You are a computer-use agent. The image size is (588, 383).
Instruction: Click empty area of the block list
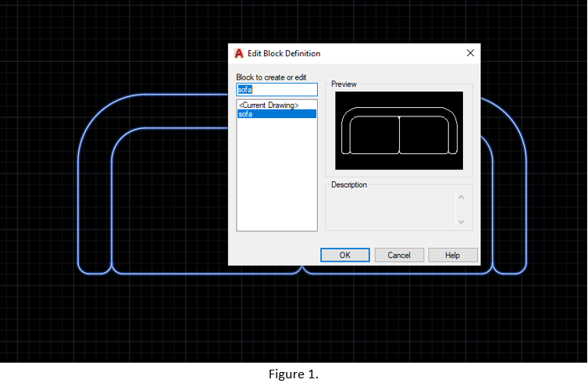point(276,180)
